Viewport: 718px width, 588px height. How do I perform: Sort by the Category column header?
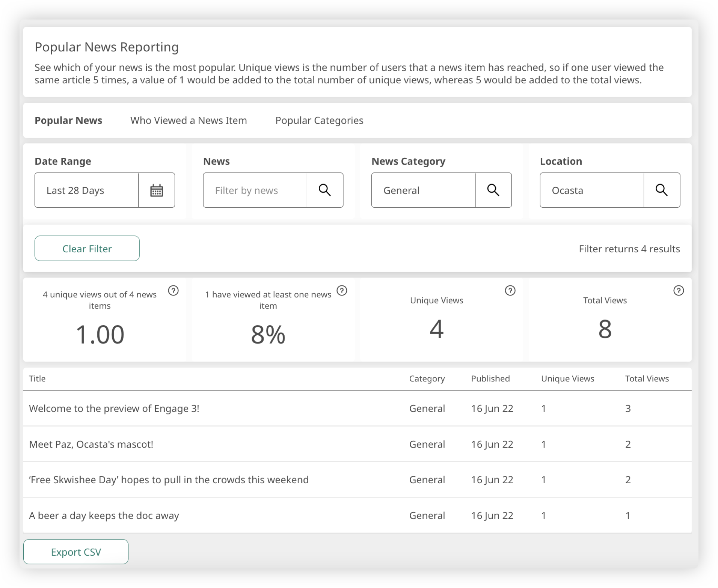pyautogui.click(x=427, y=379)
